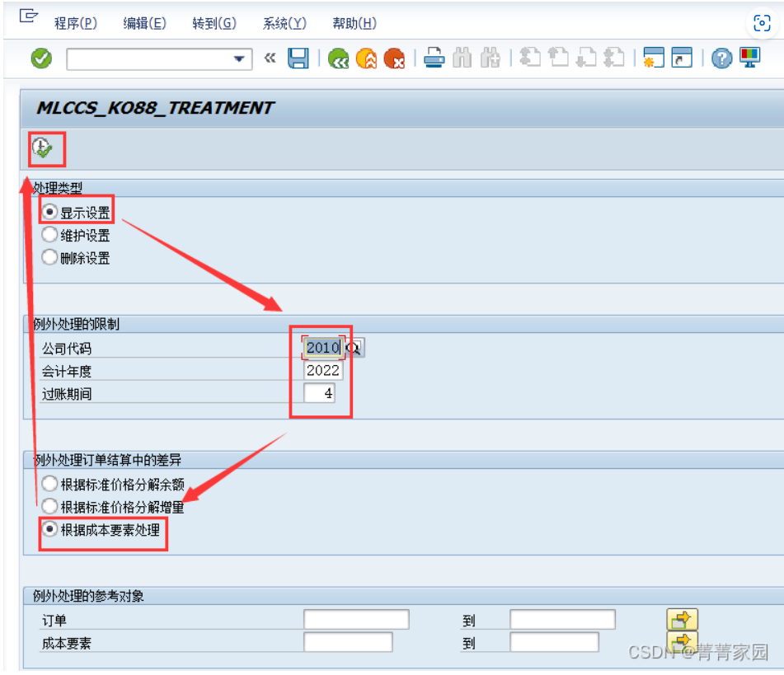Click the Generate Shortcut icon
This screenshot has height=675, width=784.
(682, 58)
